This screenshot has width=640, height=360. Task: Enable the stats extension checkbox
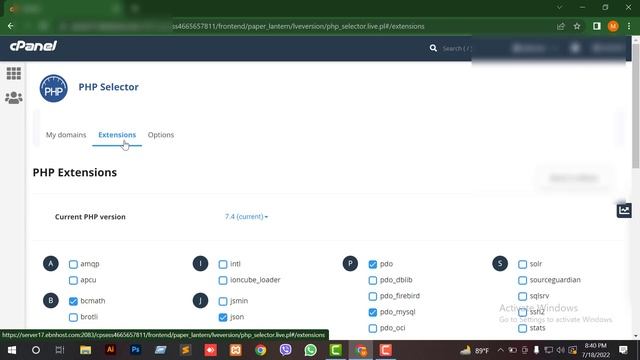pyautogui.click(x=522, y=328)
